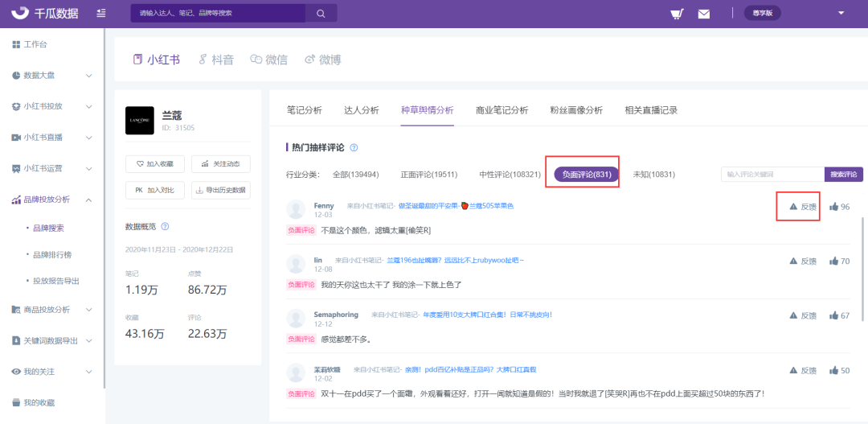
Task: Click PK 加入对比 button
Action: tap(155, 190)
